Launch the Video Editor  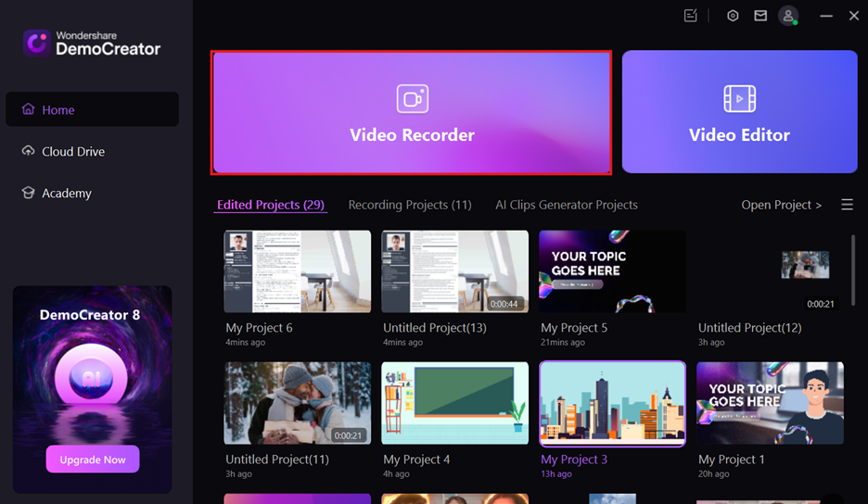(740, 112)
